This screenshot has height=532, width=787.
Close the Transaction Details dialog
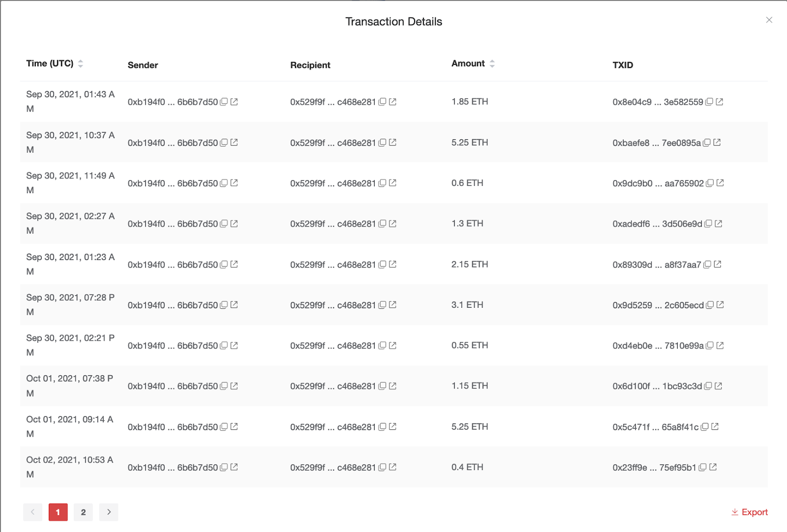pyautogui.click(x=769, y=20)
